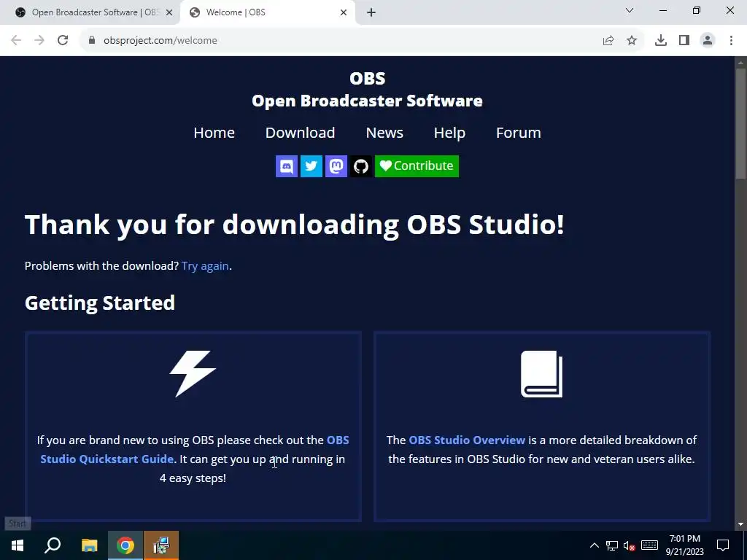The width and height of the screenshot is (747, 560).
Task: Open the OBS Studio Overview link
Action: pyautogui.click(x=467, y=440)
